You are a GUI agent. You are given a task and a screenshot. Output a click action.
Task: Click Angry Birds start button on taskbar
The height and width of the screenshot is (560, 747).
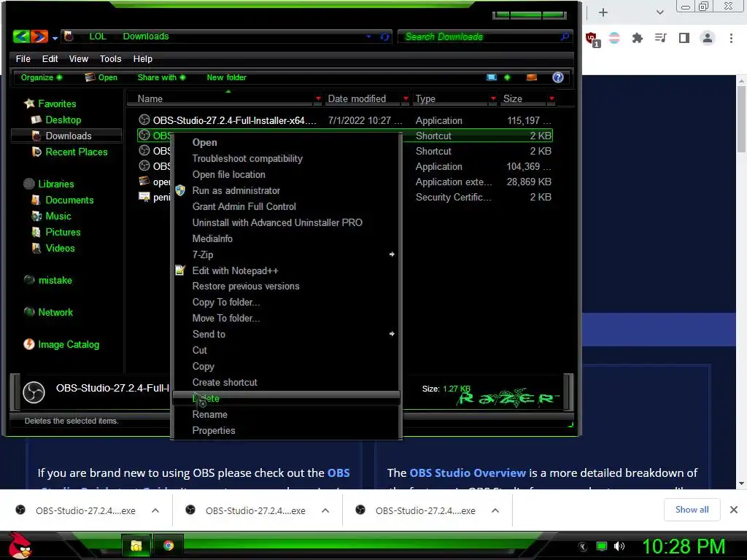tap(20, 545)
